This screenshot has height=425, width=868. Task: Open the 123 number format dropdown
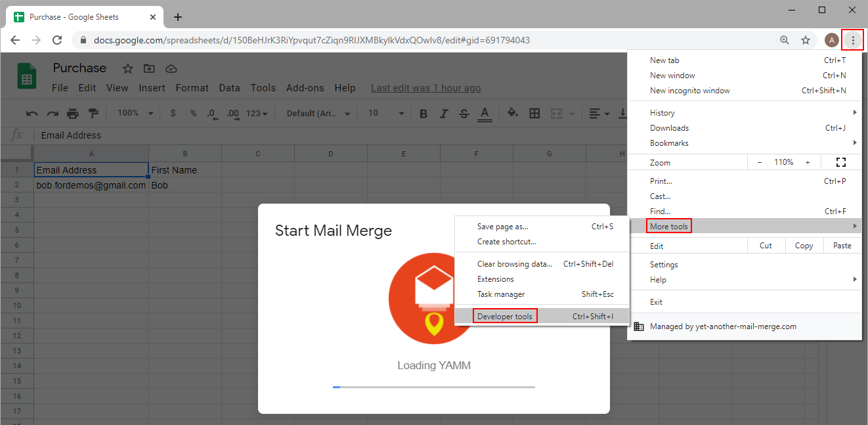(x=257, y=114)
